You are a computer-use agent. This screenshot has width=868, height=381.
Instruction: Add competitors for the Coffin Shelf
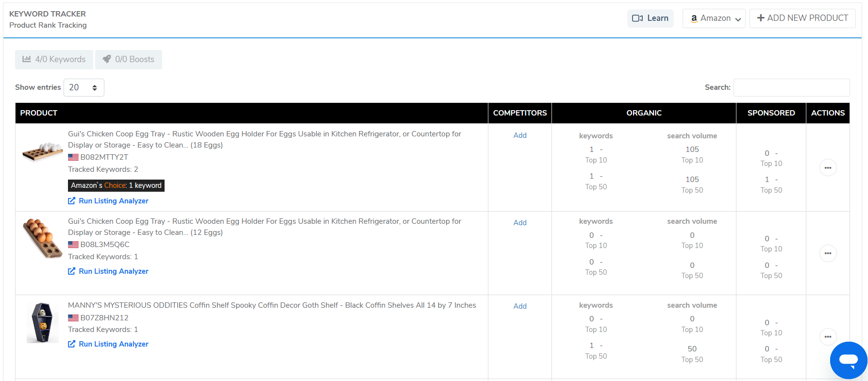pos(520,306)
